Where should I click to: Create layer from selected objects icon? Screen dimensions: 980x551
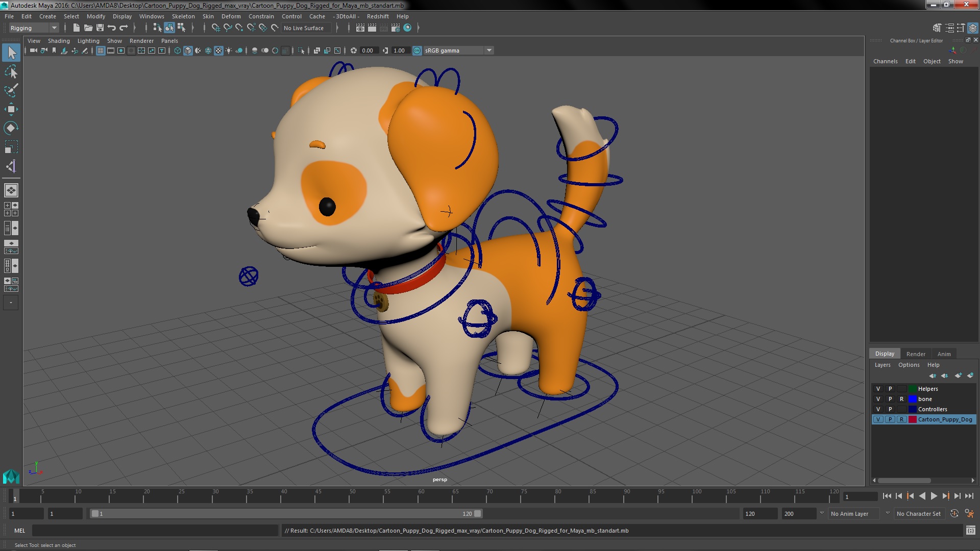[970, 375]
